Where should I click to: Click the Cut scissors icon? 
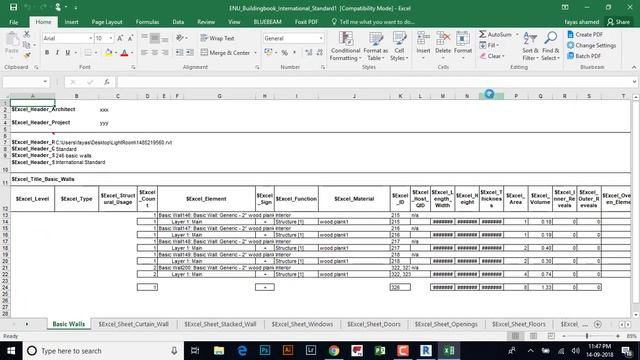pos(27,34)
